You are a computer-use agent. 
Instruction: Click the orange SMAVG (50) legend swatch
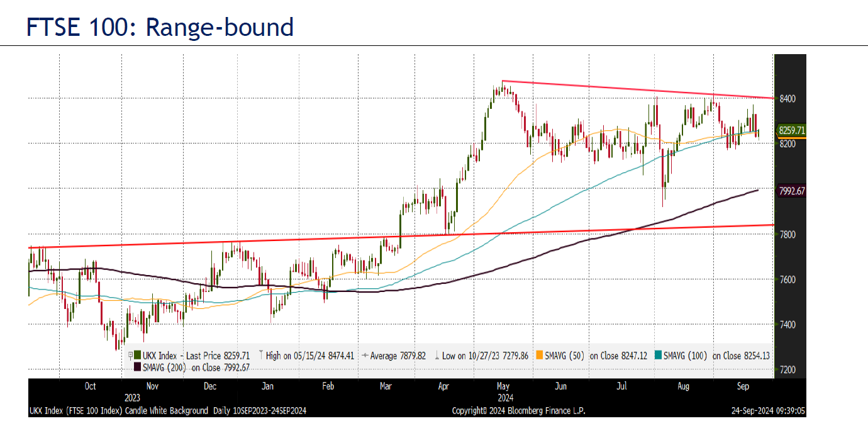[x=540, y=356]
